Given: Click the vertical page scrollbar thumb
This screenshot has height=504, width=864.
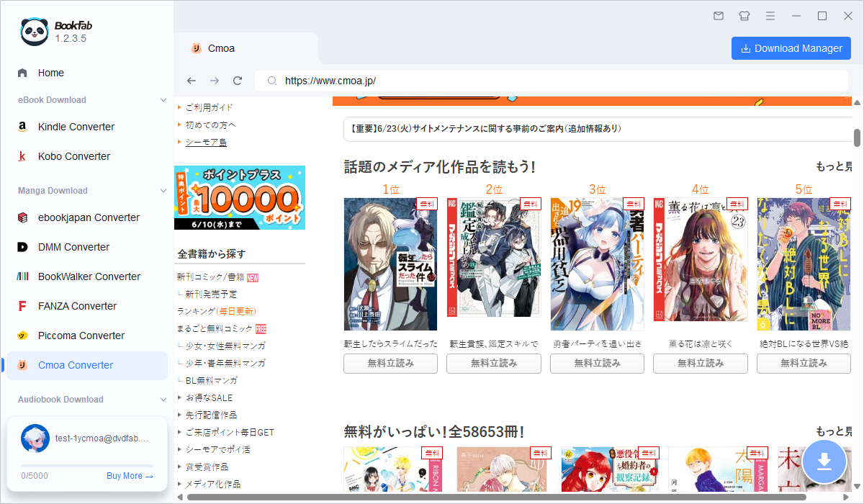Looking at the screenshot, I should click(858, 138).
